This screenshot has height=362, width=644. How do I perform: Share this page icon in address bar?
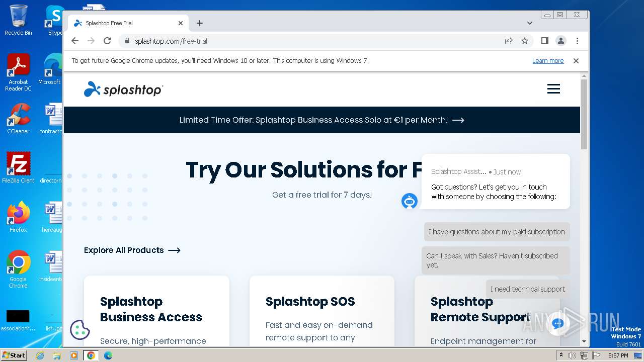coord(509,41)
